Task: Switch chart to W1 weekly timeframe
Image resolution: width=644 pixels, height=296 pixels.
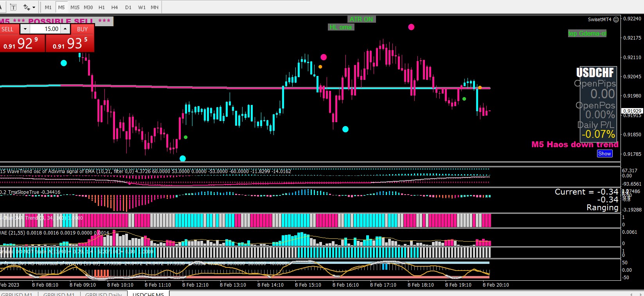Action: click(x=142, y=7)
